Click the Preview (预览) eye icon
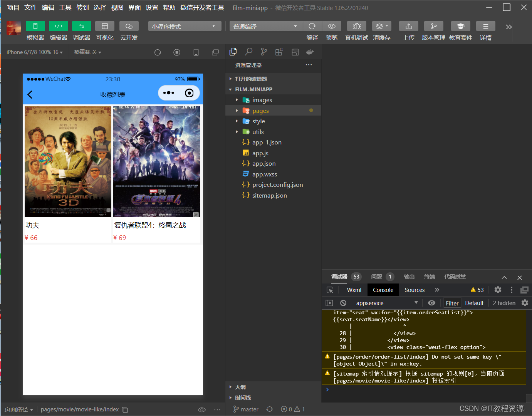 tap(332, 26)
